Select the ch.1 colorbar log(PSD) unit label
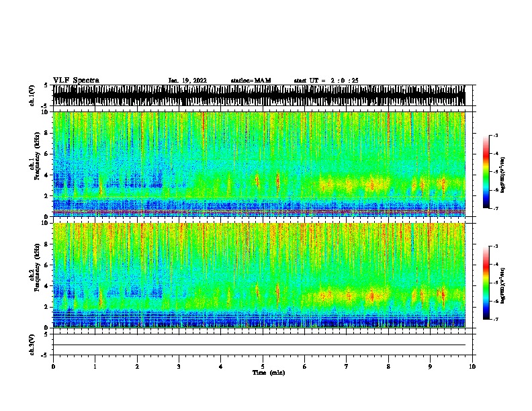 click(503, 175)
